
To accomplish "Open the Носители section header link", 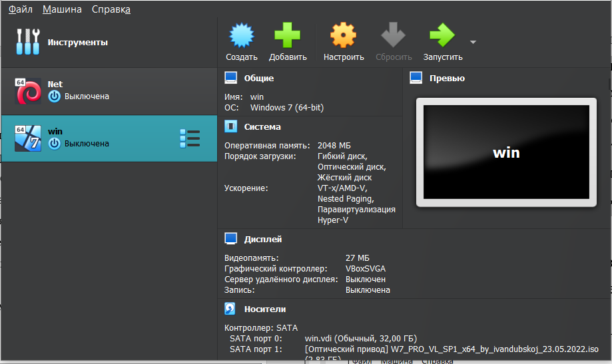I will tap(265, 309).
